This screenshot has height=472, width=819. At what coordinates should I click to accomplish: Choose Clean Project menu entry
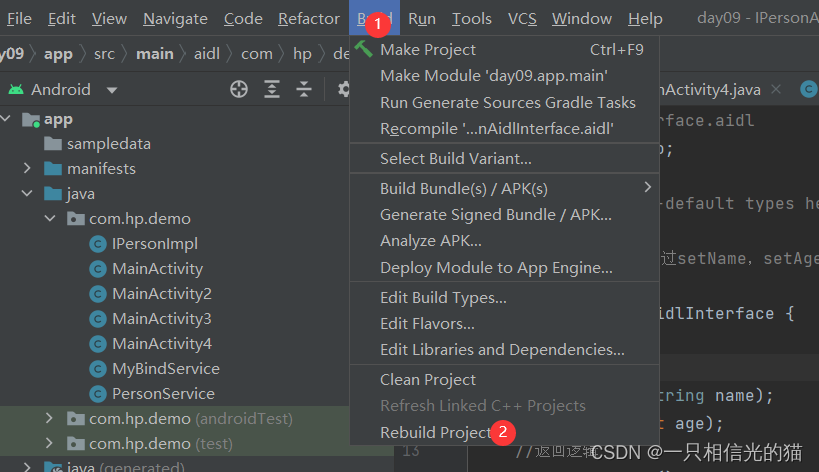[x=428, y=380]
